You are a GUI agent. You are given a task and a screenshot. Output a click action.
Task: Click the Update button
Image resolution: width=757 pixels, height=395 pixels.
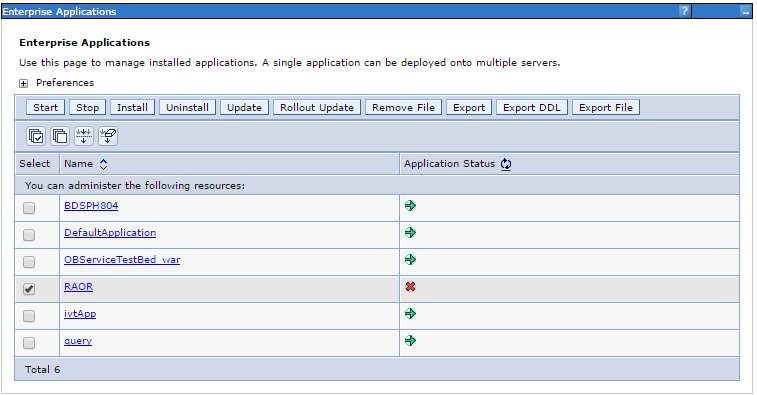tap(244, 108)
